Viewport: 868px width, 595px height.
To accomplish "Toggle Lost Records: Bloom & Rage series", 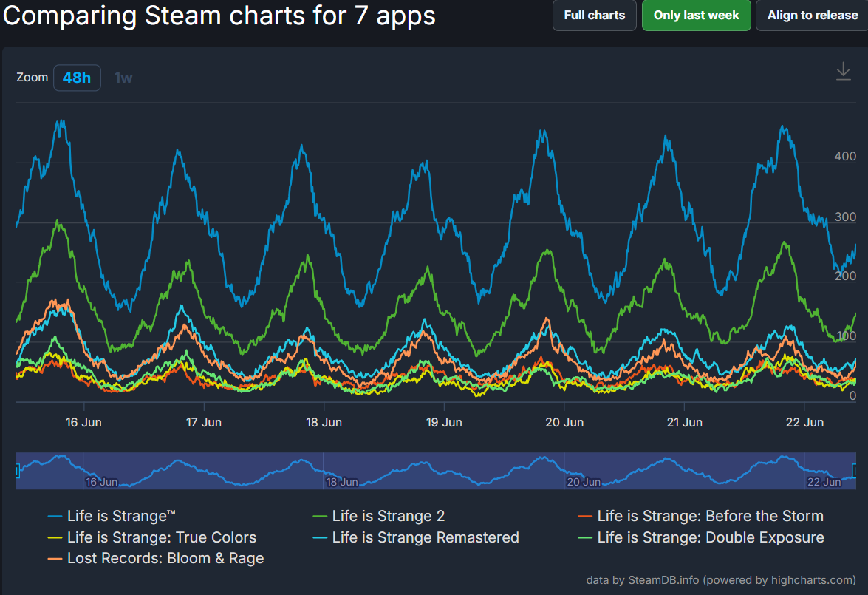I will pos(156,559).
